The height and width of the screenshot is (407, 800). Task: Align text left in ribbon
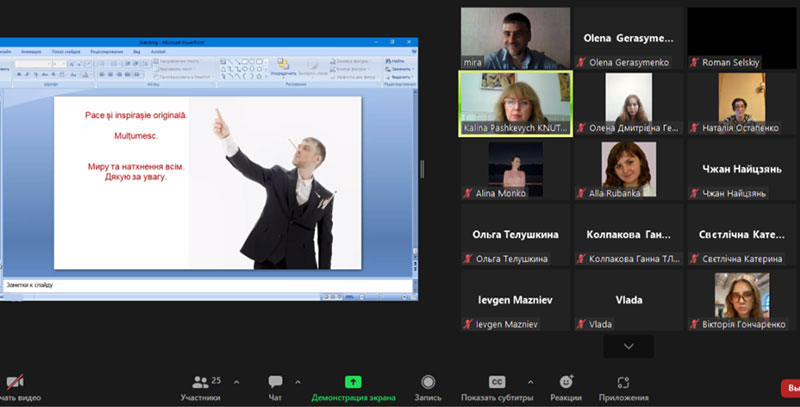pos(101,74)
